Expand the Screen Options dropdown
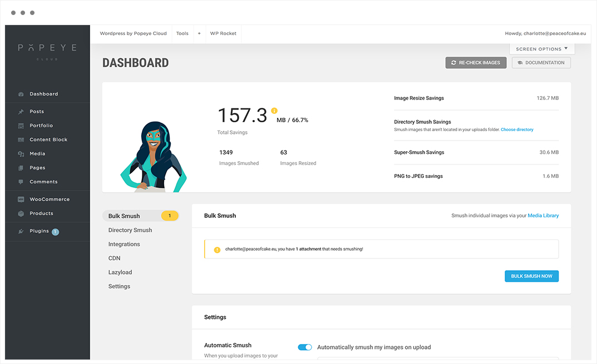 (x=542, y=49)
